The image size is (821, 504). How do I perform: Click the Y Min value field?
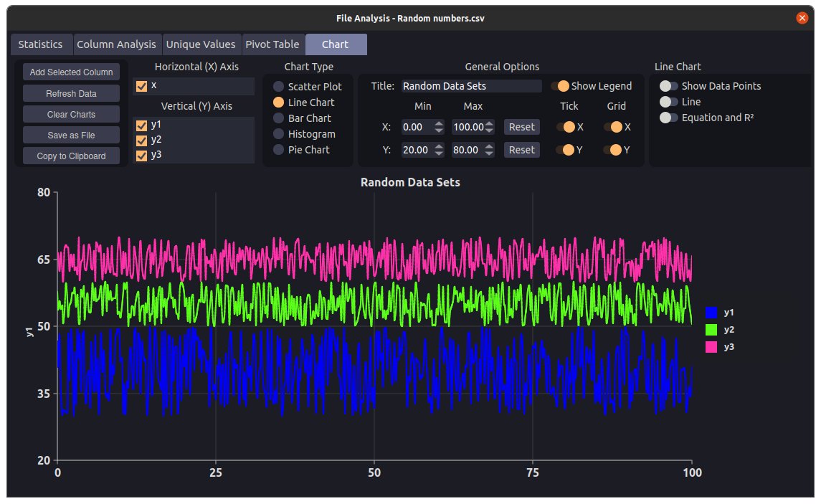point(417,151)
